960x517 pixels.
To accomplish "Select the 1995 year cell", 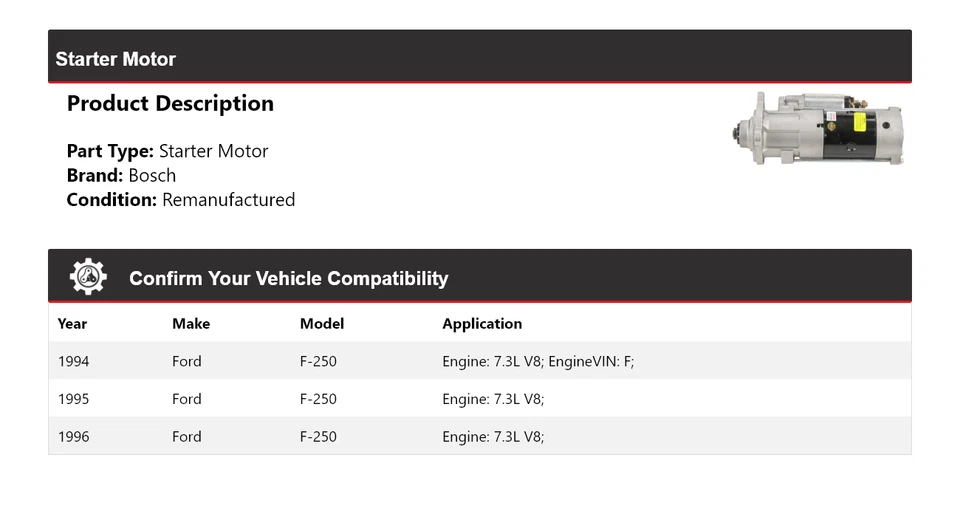I will [73, 399].
